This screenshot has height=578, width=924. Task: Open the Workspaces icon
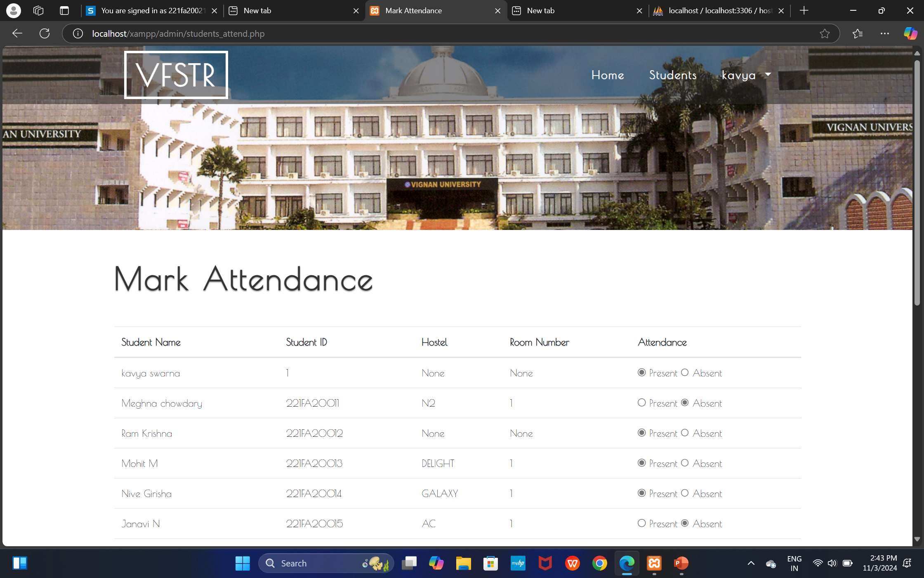(x=38, y=11)
